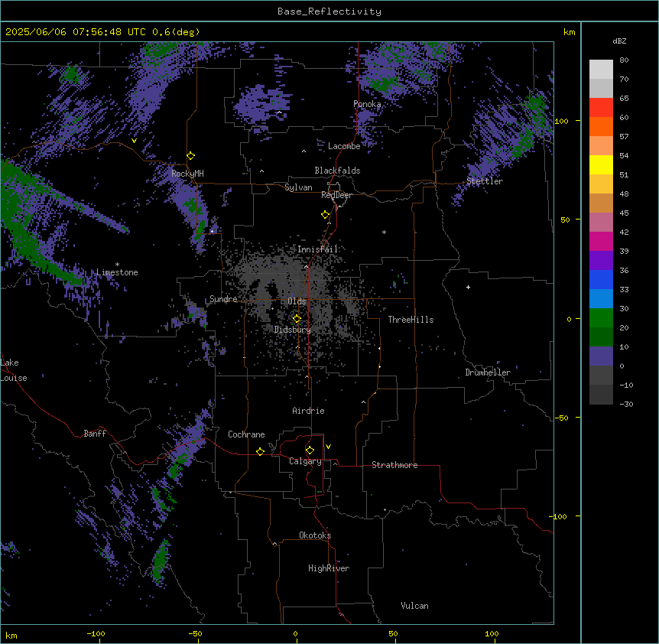Select the slate purple 0-10 dBZ swatch

click(601, 356)
